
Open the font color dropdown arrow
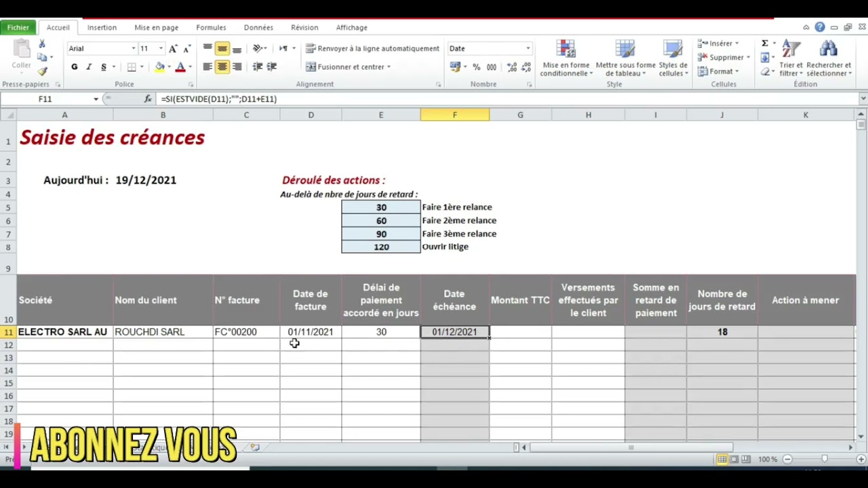click(190, 67)
